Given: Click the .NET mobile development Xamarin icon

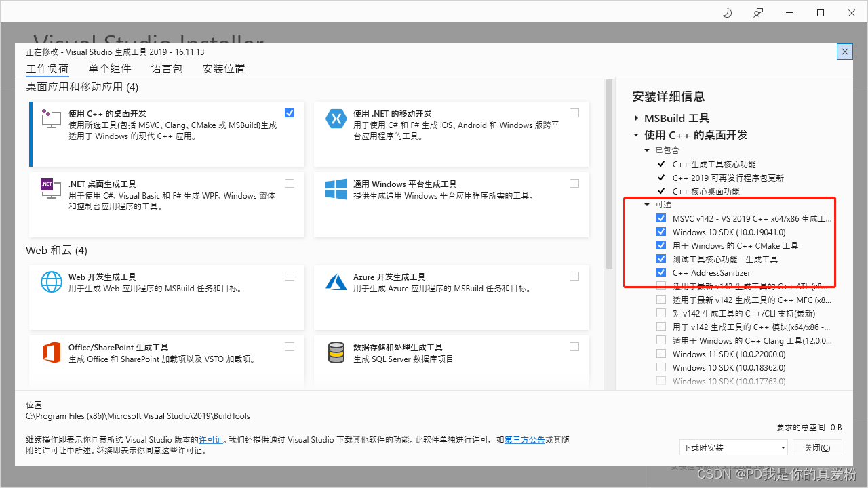Looking at the screenshot, I should tap(336, 119).
